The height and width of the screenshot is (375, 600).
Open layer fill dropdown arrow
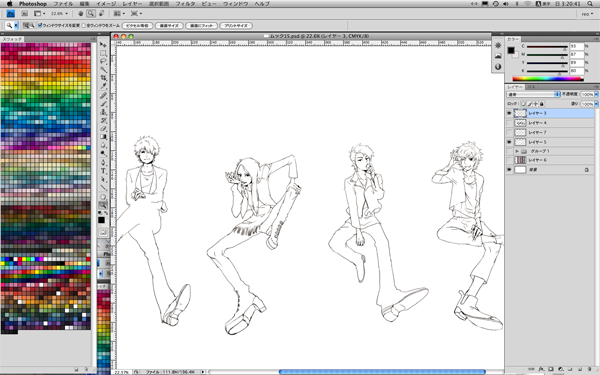coord(596,104)
